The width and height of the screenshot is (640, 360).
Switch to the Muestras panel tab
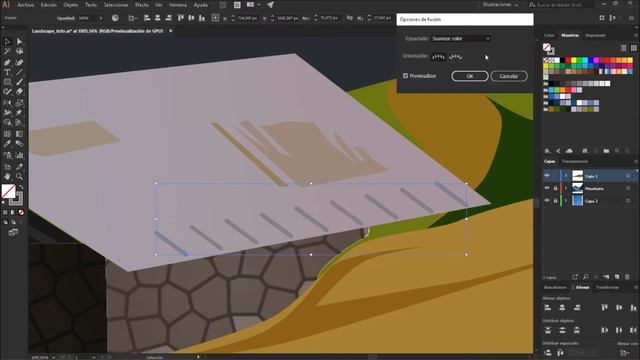tap(570, 36)
